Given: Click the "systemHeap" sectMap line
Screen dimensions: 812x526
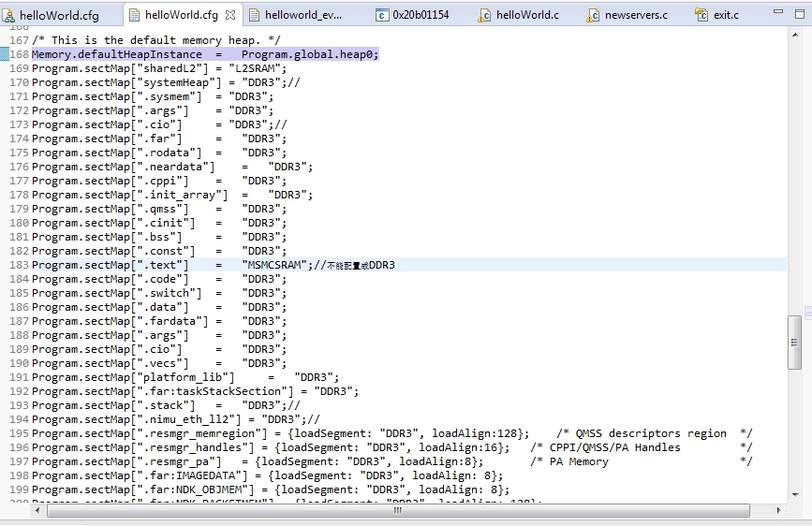Looking at the screenshot, I should tap(166, 82).
